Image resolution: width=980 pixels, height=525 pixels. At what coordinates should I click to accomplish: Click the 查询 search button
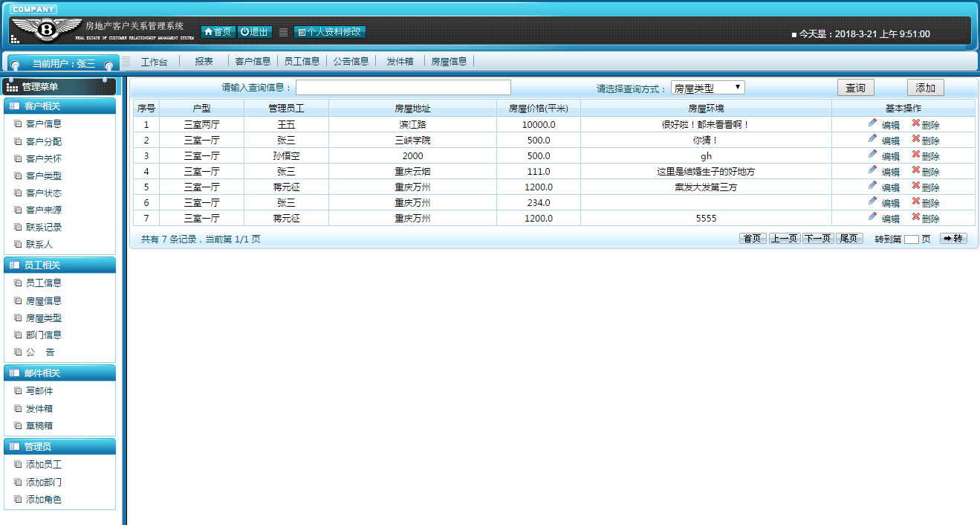pyautogui.click(x=856, y=88)
